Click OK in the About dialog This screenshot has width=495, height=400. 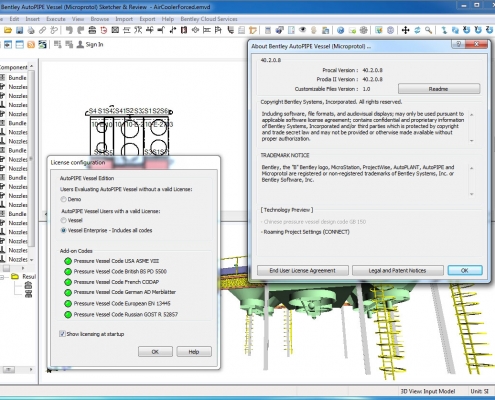[x=465, y=270]
